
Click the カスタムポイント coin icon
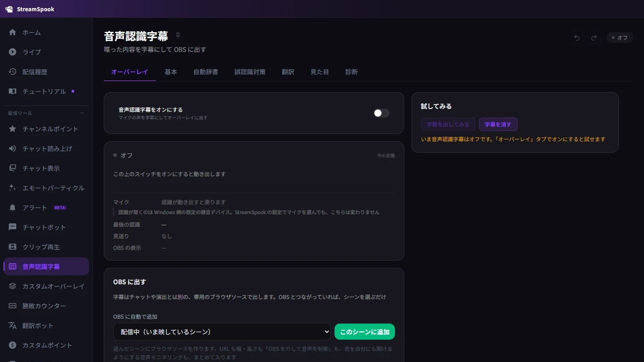click(x=13, y=345)
